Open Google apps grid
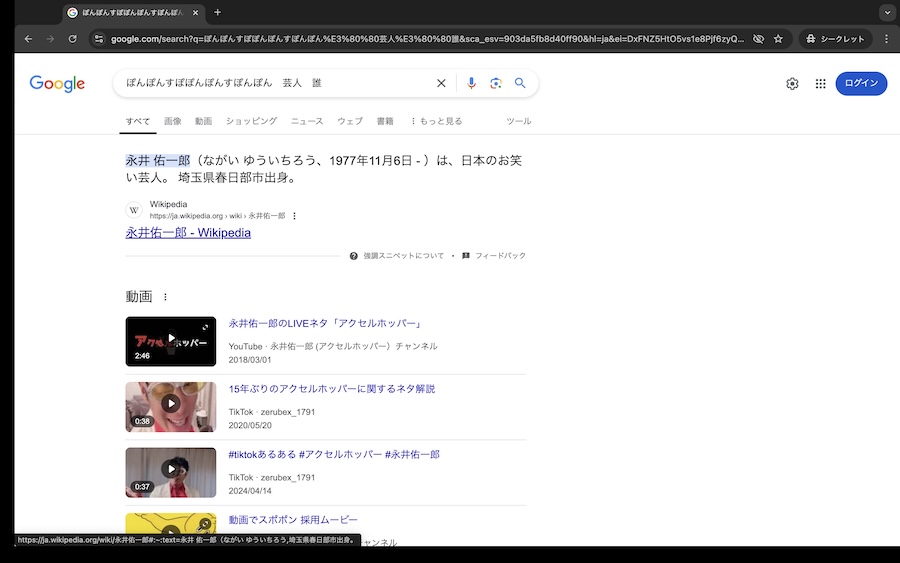Screen dimensions: 900x563 821,84
